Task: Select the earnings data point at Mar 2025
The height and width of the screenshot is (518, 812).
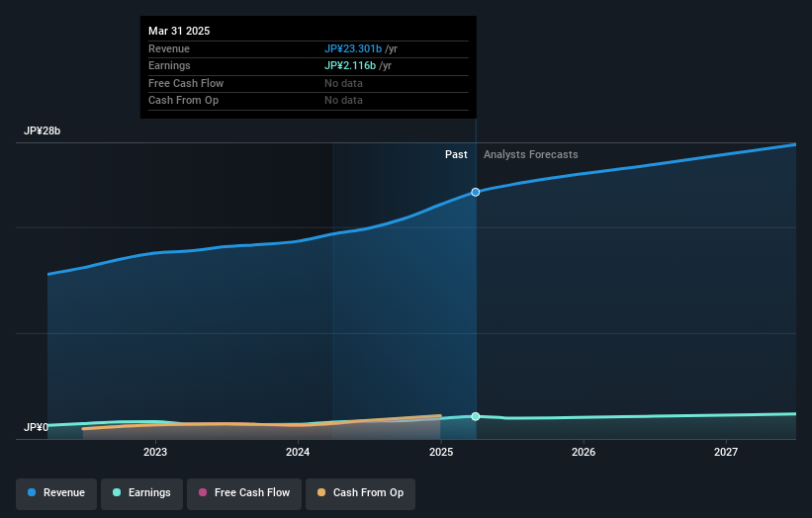Action: pyautogui.click(x=476, y=416)
